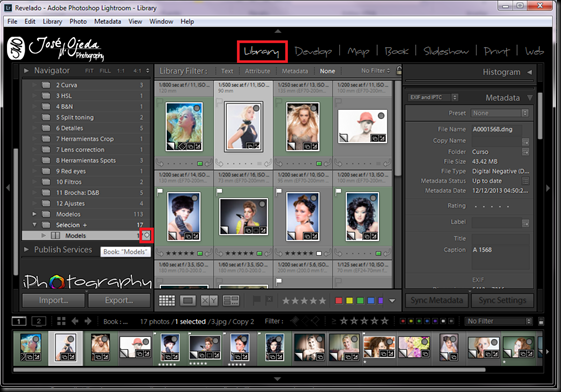
Task: Click Sync Settings button
Action: click(x=502, y=300)
